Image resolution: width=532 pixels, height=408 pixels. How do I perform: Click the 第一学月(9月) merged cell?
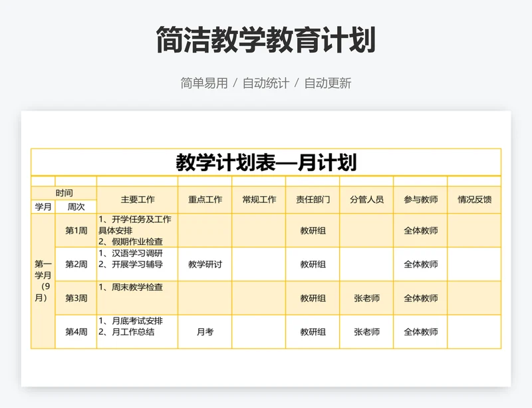[43, 281]
